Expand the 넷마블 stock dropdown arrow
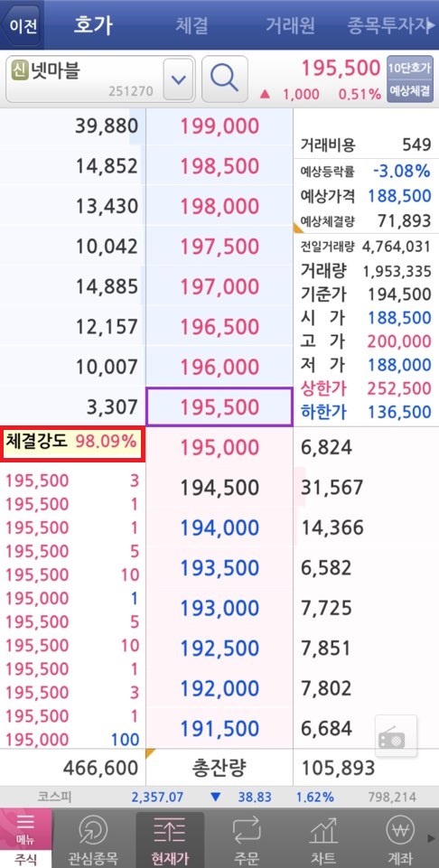This screenshot has width=439, height=868. click(178, 79)
